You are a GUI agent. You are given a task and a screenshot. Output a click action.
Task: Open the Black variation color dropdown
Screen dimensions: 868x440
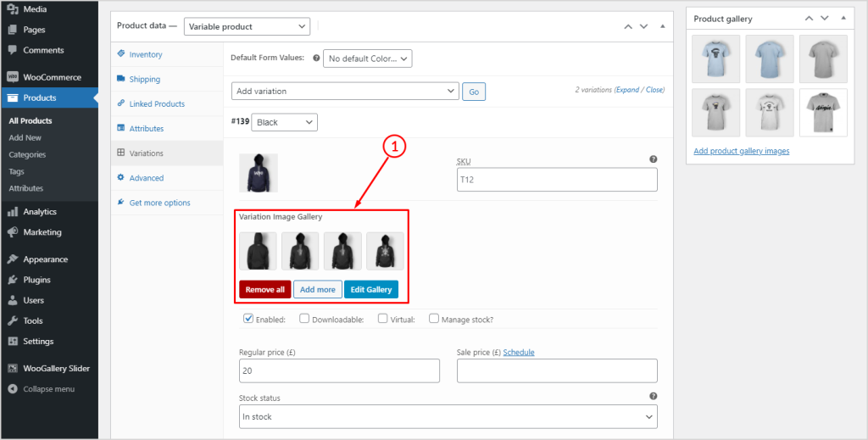tap(285, 122)
